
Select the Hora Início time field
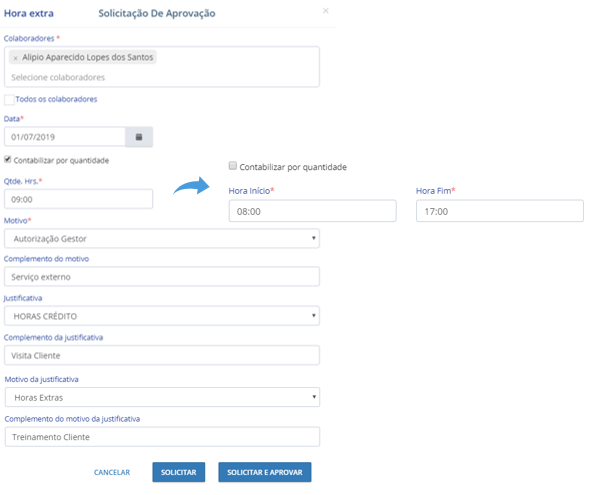[312, 211]
